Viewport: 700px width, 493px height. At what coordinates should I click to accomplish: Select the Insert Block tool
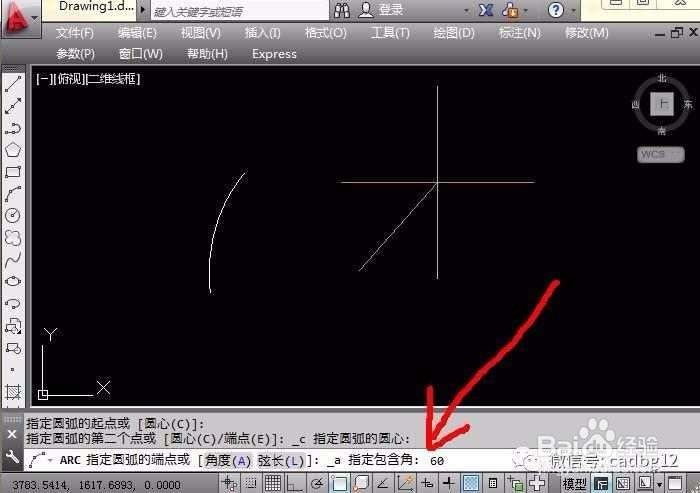coord(13,326)
